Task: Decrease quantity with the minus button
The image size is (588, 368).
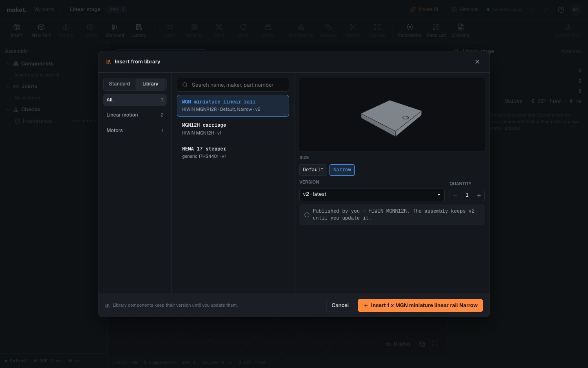Action: coord(455,195)
